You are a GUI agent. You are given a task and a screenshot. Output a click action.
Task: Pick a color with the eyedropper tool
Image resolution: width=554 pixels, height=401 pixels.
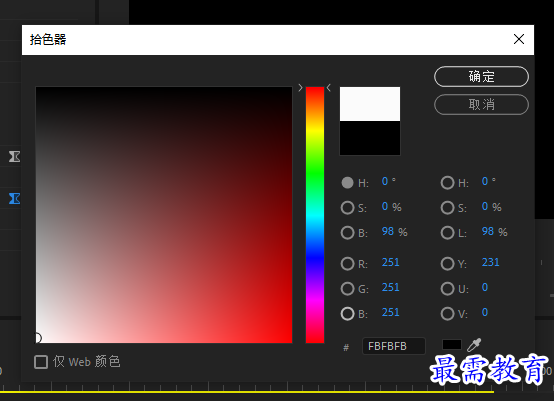coord(474,345)
